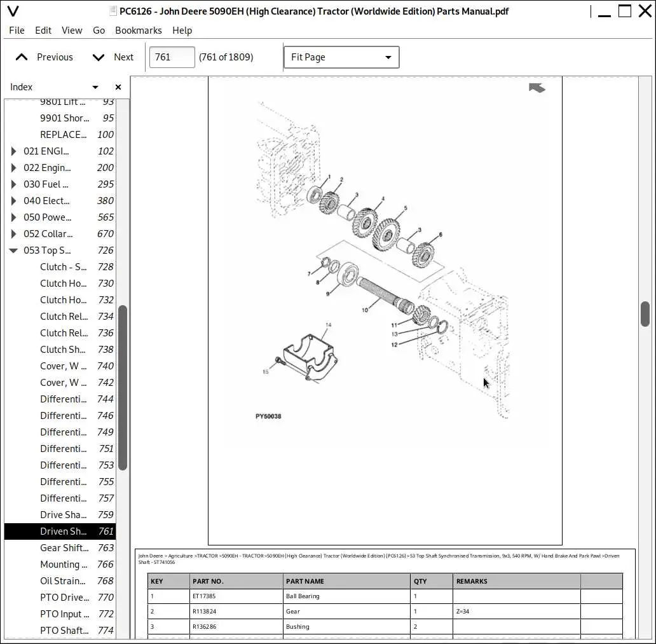
Task: Close the Index sidebar with the X
Action: pyautogui.click(x=118, y=87)
